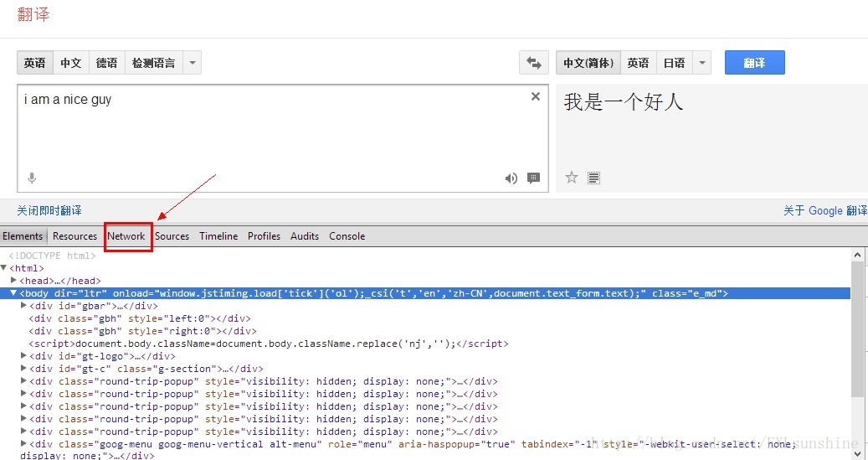Select 日语 as target language

(675, 63)
